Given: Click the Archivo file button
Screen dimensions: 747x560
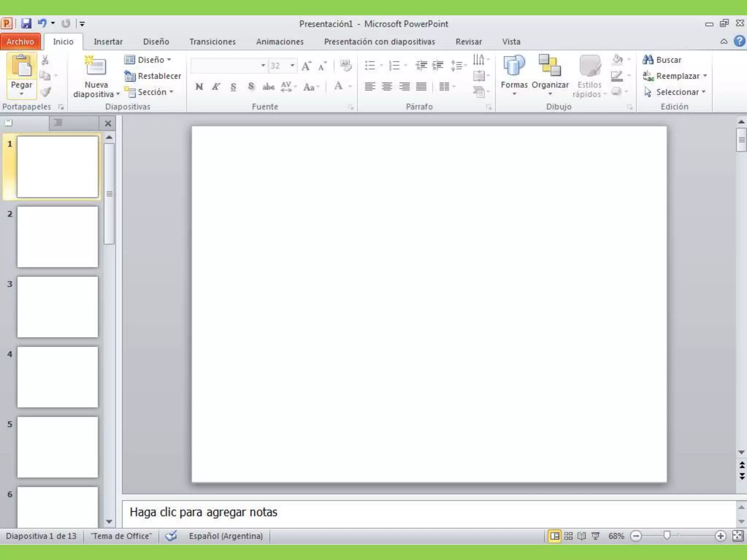Looking at the screenshot, I should [x=20, y=42].
